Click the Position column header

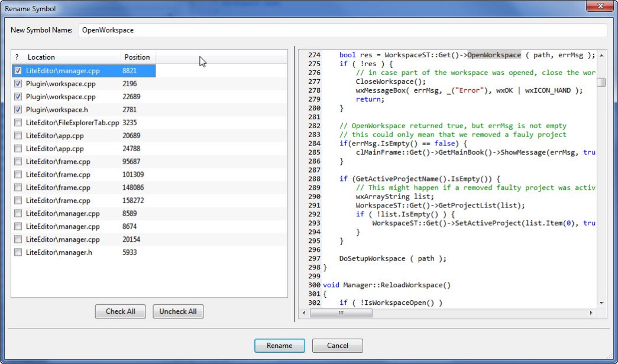(x=138, y=57)
